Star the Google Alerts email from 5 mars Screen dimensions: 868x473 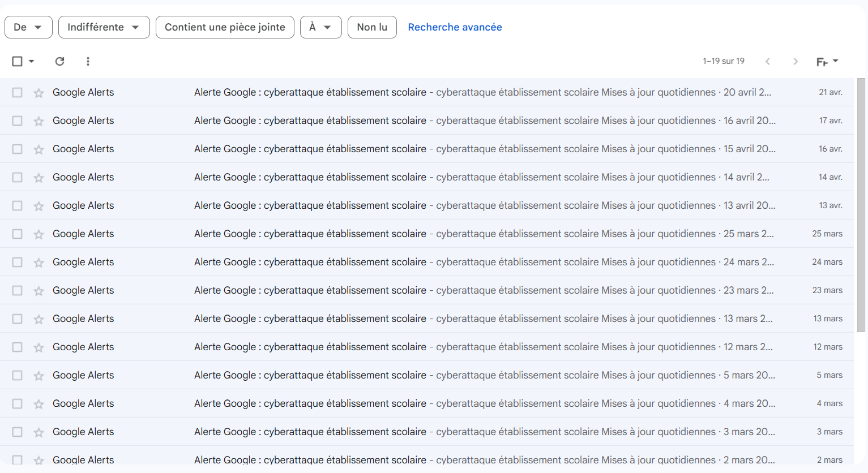pos(39,376)
